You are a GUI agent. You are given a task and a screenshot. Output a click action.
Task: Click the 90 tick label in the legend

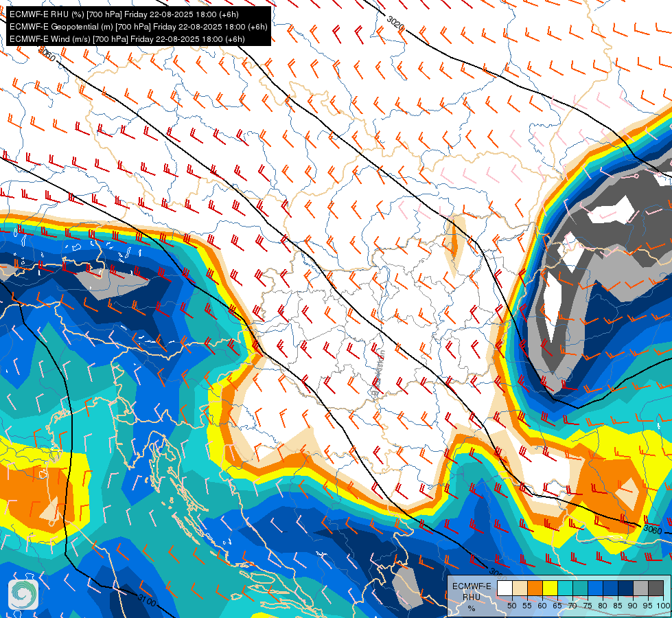[633, 606]
